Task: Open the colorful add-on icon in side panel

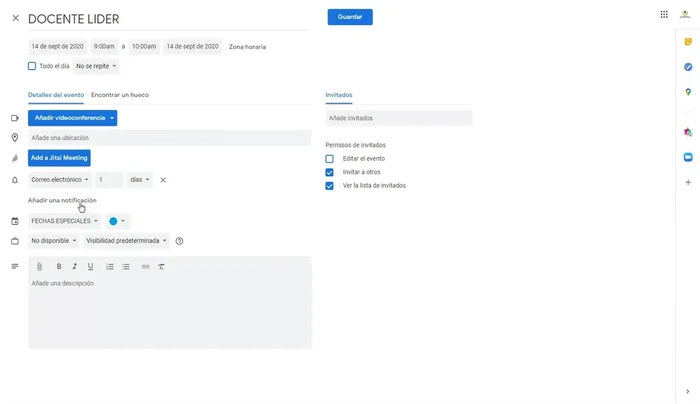Action: click(x=688, y=132)
